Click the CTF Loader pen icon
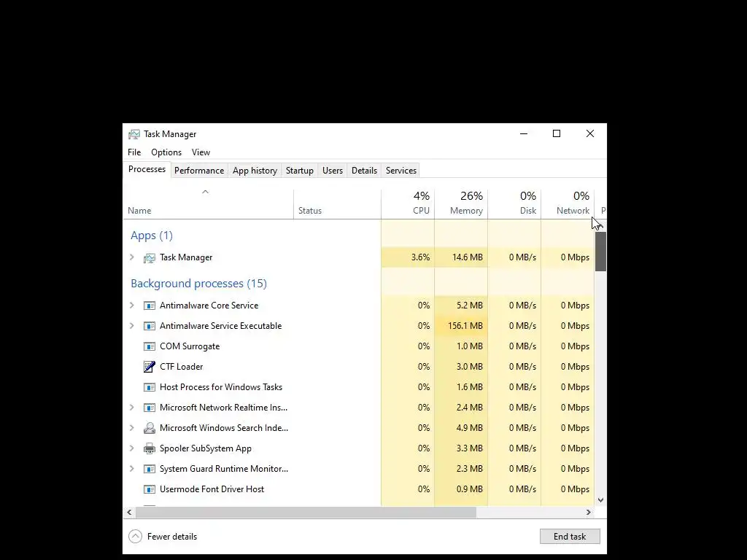Image resolution: width=747 pixels, height=560 pixels. pyautogui.click(x=149, y=367)
